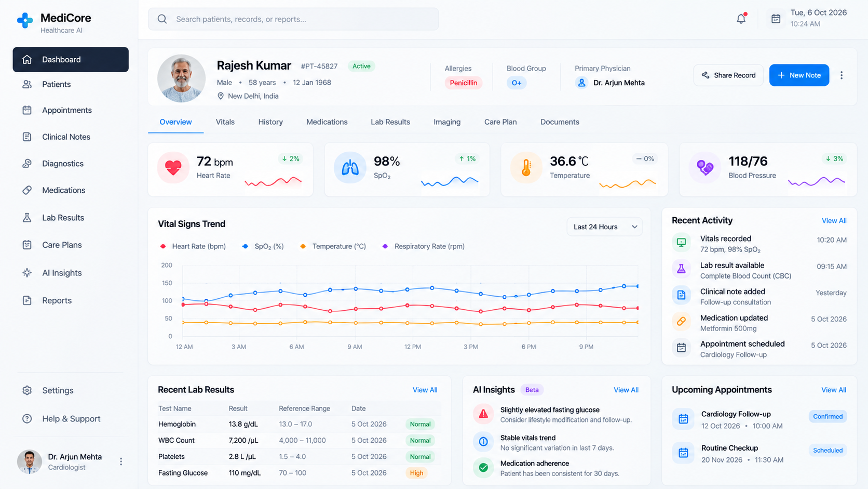Click View All in AI Insights
The height and width of the screenshot is (489, 868).
(x=626, y=390)
